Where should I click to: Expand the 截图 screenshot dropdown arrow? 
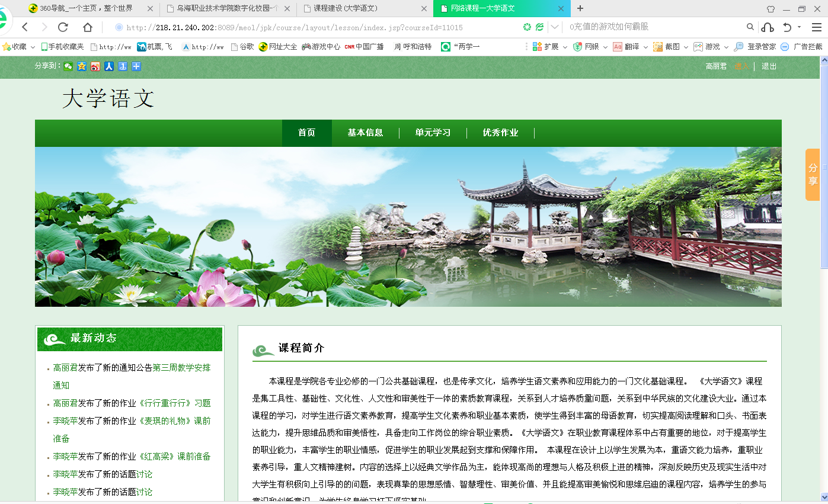pos(686,47)
